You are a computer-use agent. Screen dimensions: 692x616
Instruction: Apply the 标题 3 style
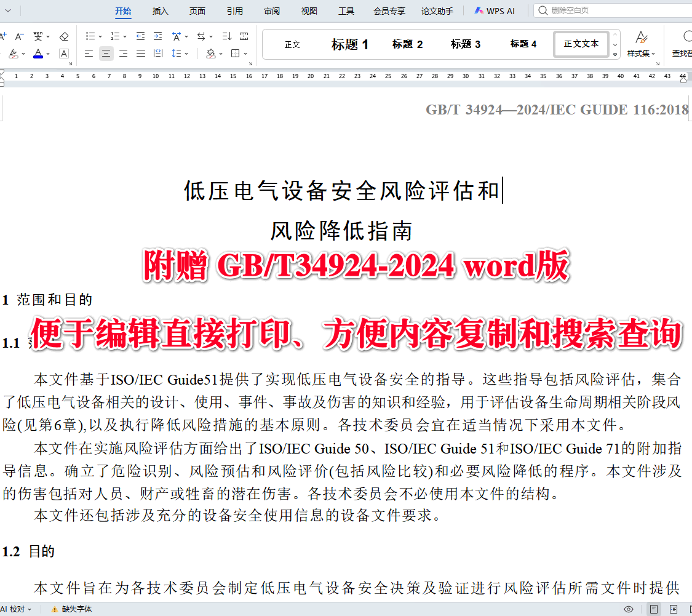465,44
